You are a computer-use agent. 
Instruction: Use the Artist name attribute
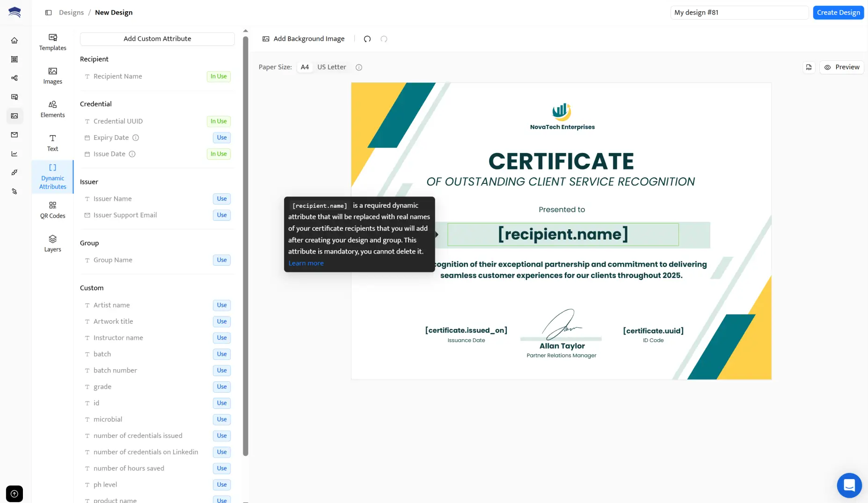click(x=222, y=305)
